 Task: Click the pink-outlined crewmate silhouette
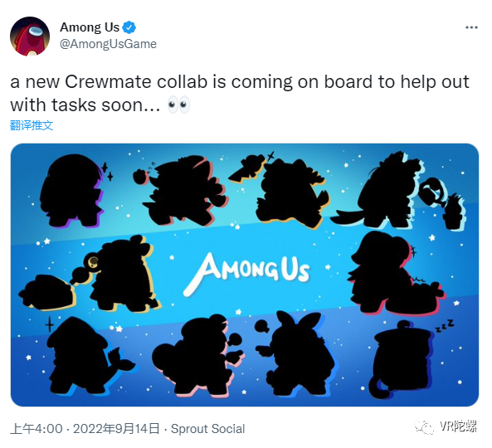tap(197, 355)
